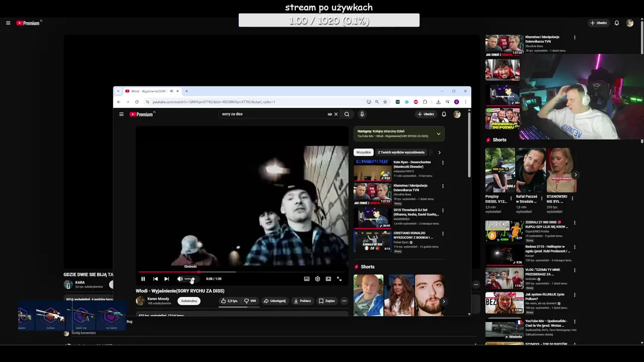Reload the page in Chrome
This screenshot has width=644, height=362.
point(137,102)
